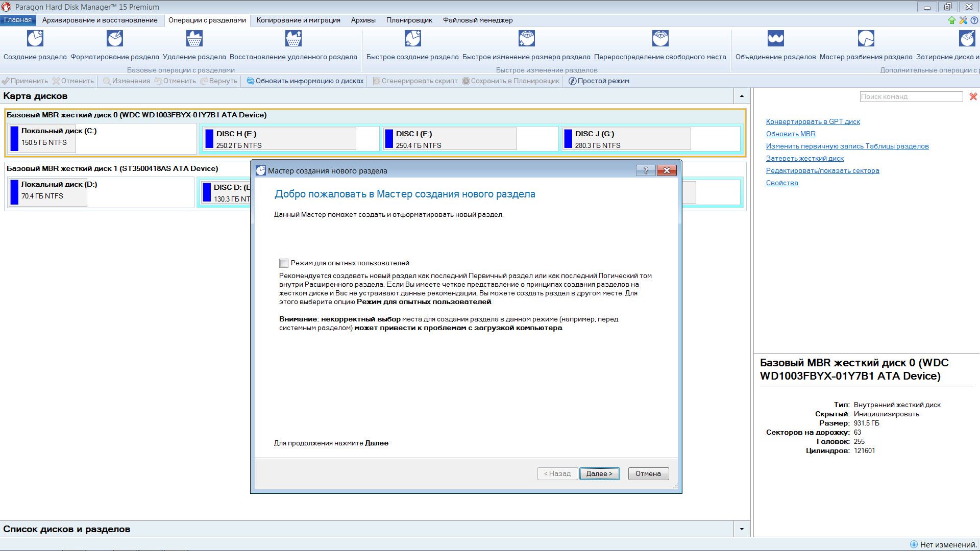
Task: Enable the advanced users mode (Режим для опытных пользователей) checkbox
Action: click(x=284, y=263)
